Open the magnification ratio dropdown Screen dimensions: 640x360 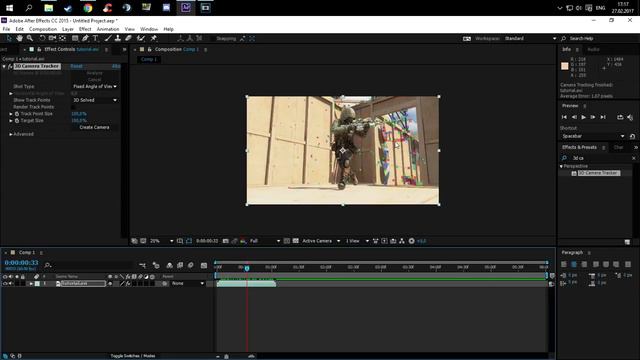161,241
